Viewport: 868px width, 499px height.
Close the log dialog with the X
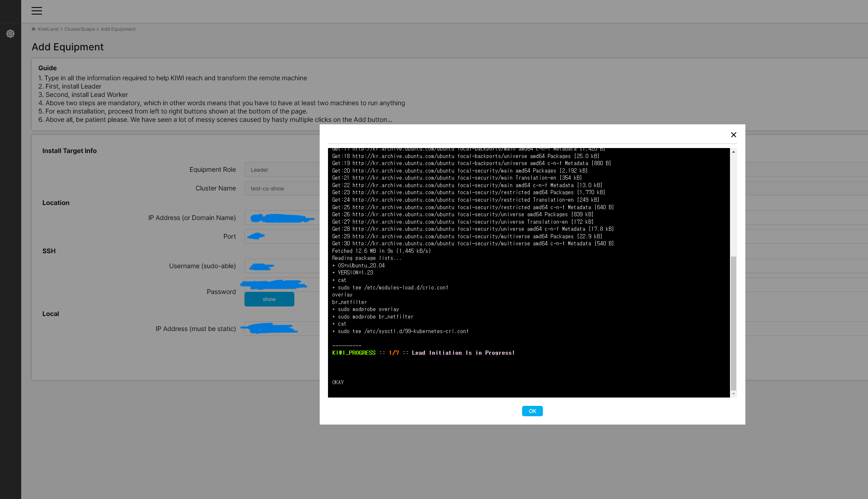click(x=733, y=135)
